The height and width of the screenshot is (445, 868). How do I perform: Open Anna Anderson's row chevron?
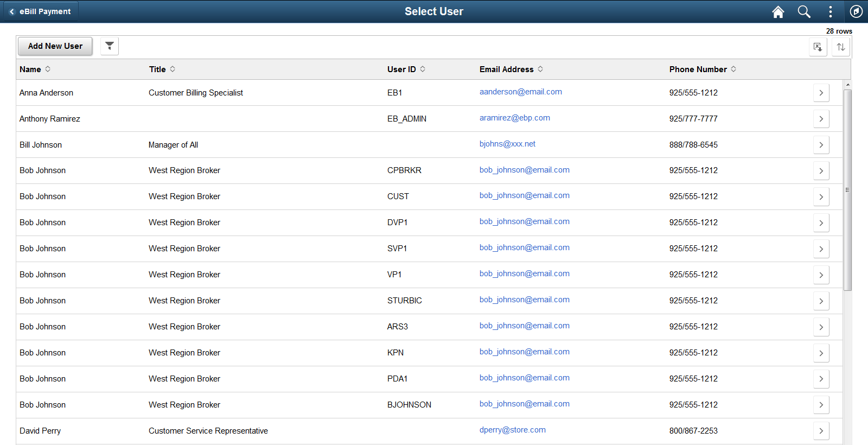821,93
